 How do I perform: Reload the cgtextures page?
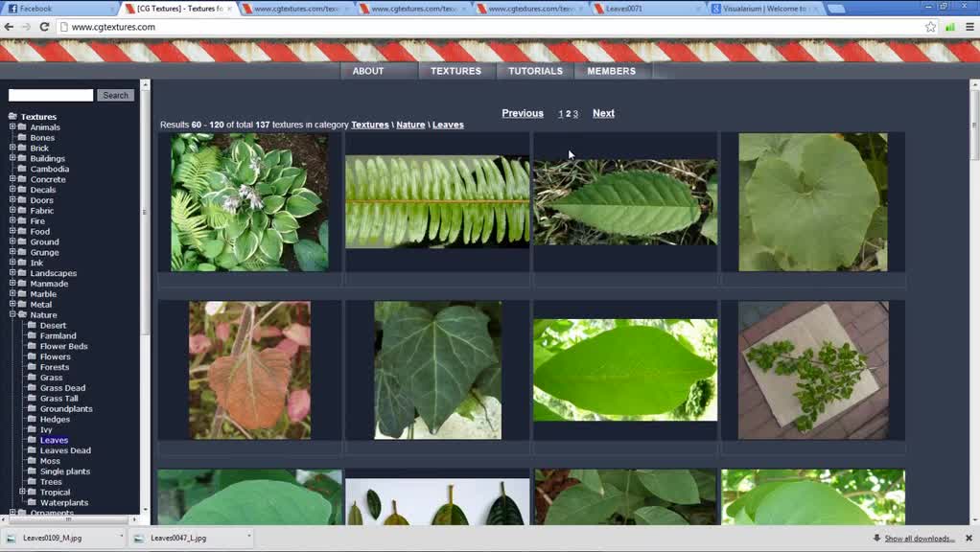pos(44,27)
